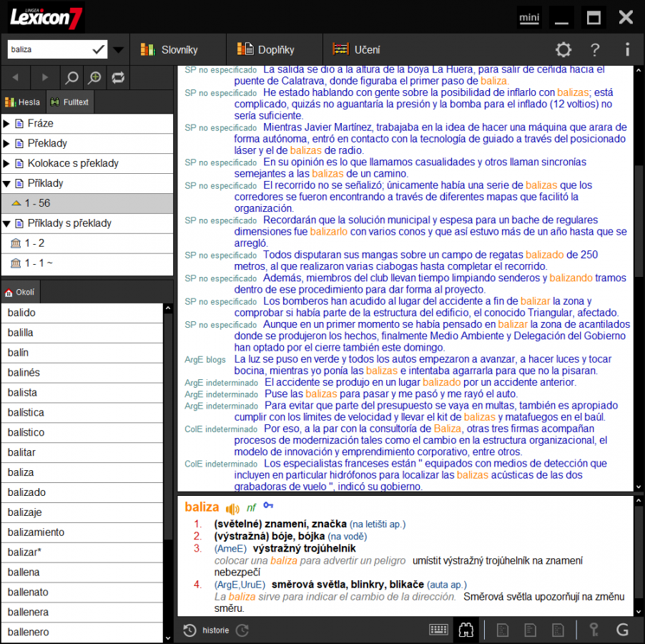This screenshot has width=645, height=644.
Task: Open the settings gear
Action: [563, 50]
